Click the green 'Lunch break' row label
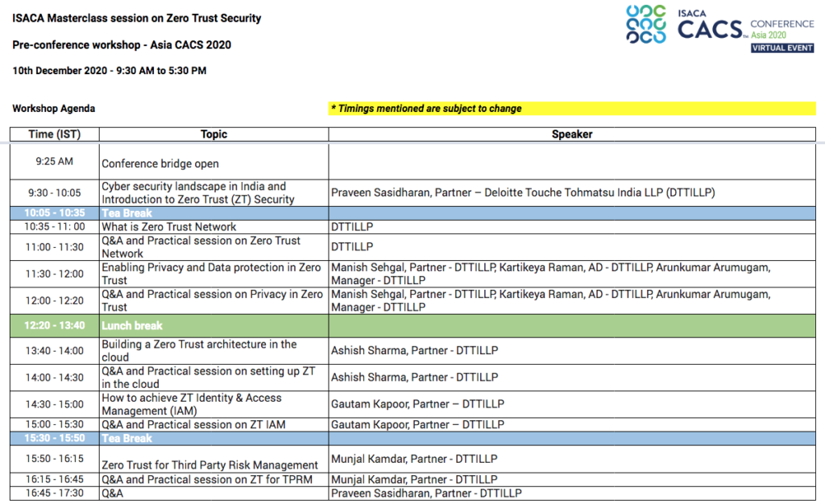Viewport: 825px width, 504px height. click(214, 325)
